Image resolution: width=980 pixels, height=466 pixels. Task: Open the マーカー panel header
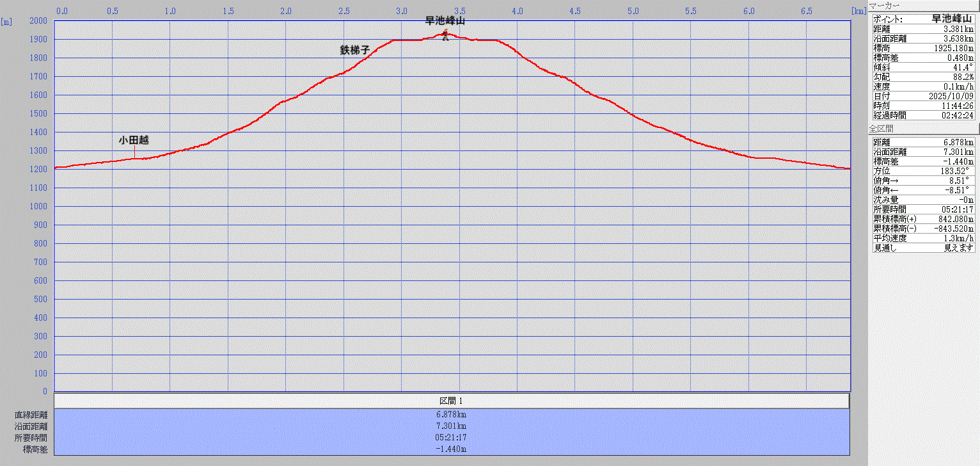885,6
